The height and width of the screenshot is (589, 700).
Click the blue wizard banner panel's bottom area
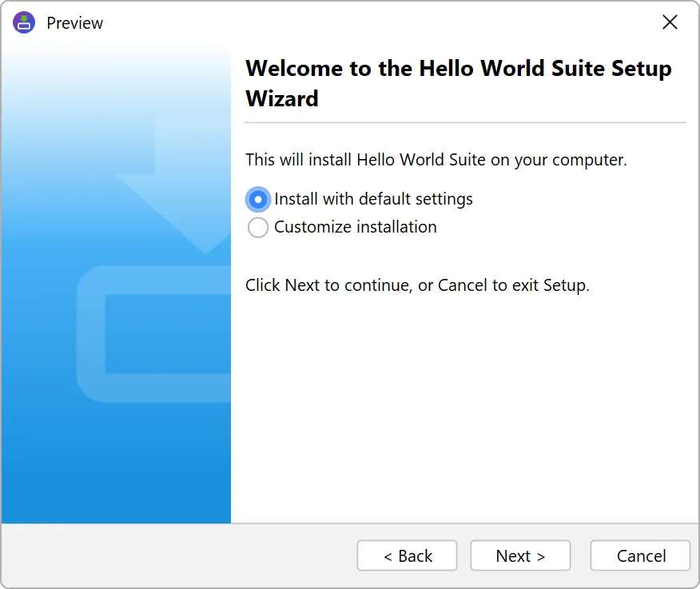[116, 480]
